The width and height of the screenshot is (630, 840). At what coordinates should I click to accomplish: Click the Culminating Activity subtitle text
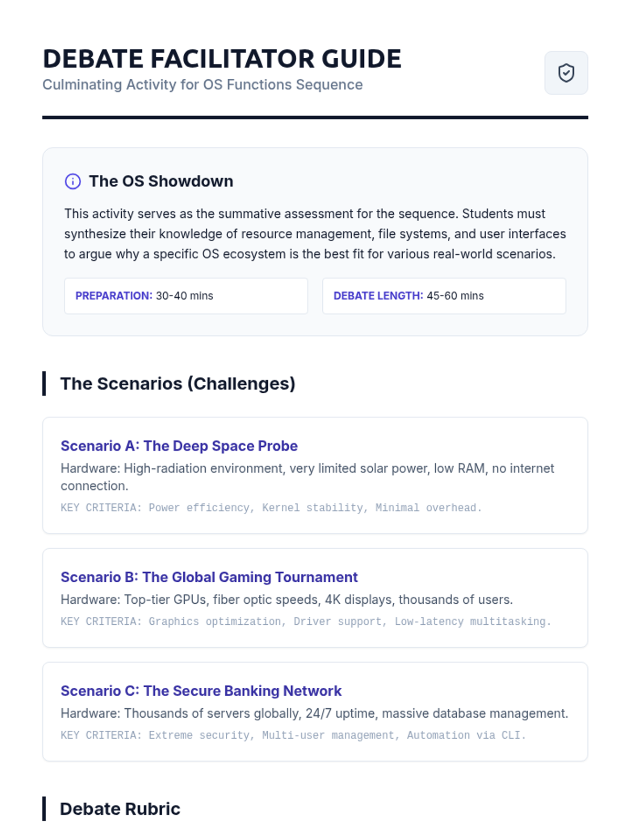[x=203, y=85]
